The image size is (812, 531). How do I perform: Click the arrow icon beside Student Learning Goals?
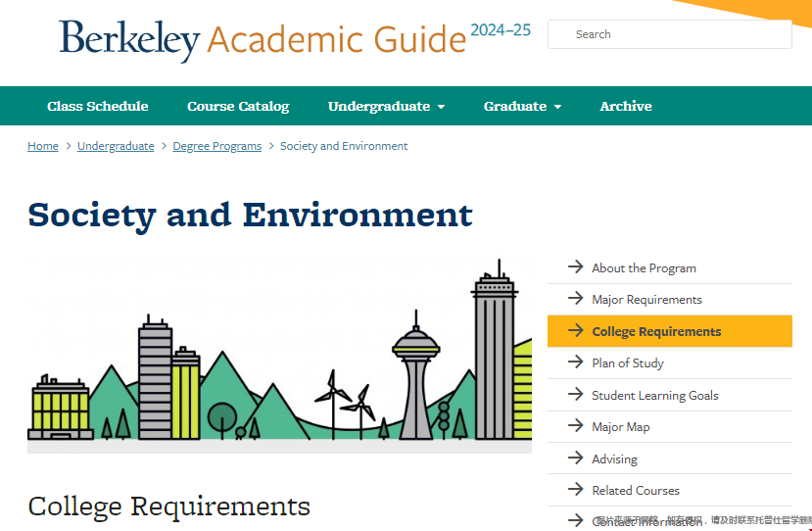tap(575, 395)
